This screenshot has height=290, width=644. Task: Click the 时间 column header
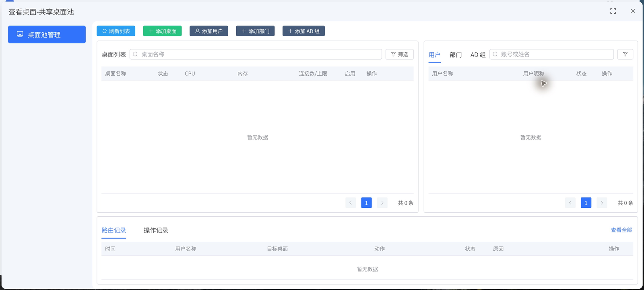tap(110, 249)
